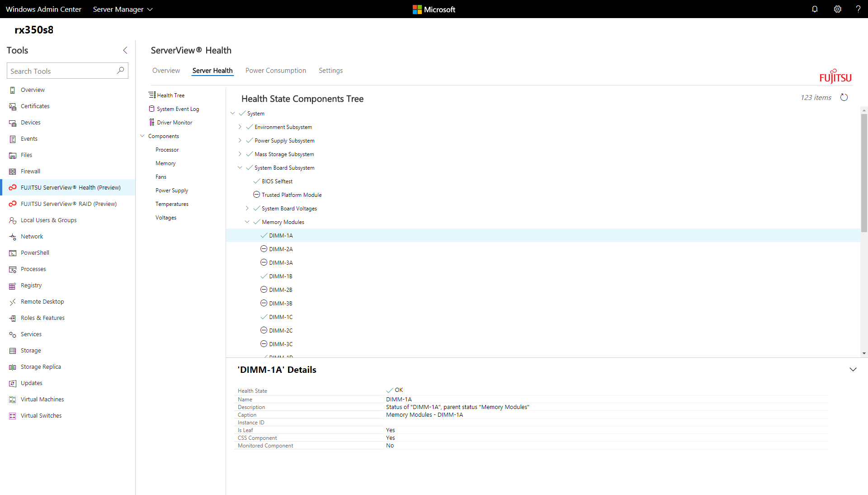Click the DIMM-1A OK checkmark status icon
This screenshot has width=868, height=495.
click(264, 235)
